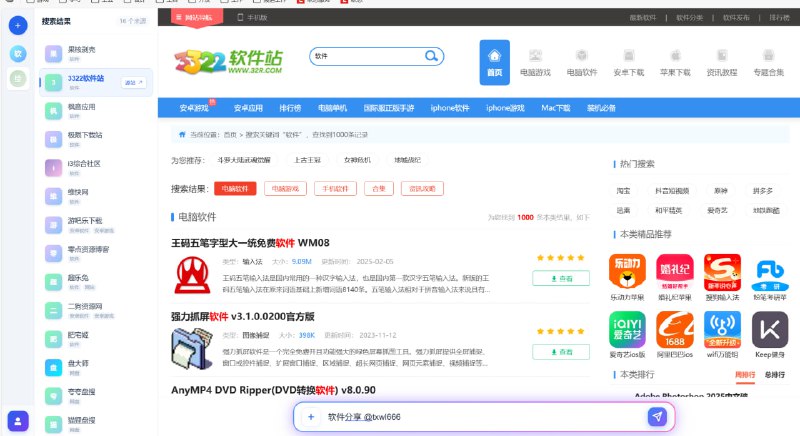This screenshot has width=800, height=436.
Task: Open 盘大师 source entry
Action: (96, 368)
